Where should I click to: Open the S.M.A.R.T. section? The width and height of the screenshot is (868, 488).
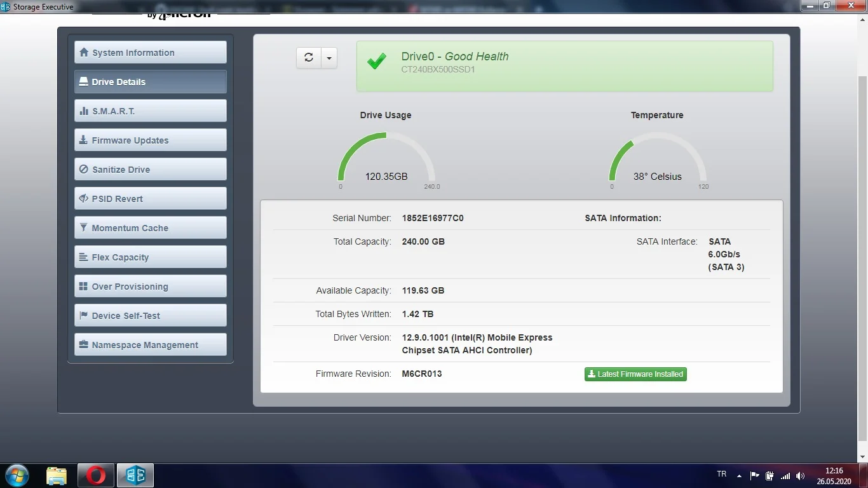(151, 111)
